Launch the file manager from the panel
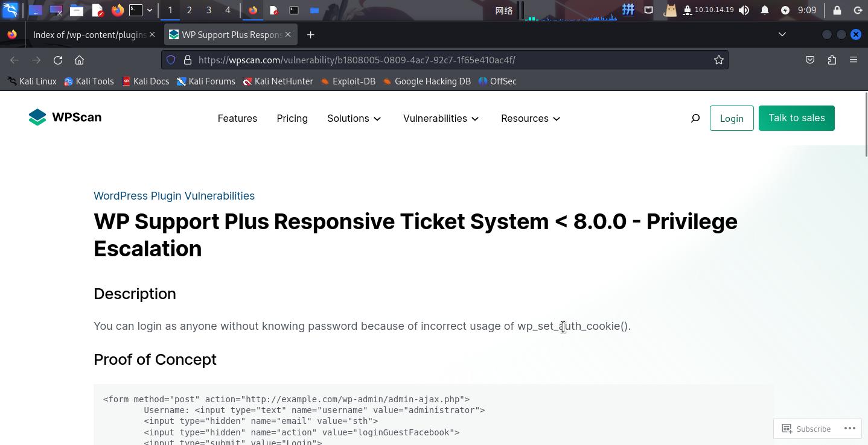Viewport: 868px width, 445px height. click(76, 10)
